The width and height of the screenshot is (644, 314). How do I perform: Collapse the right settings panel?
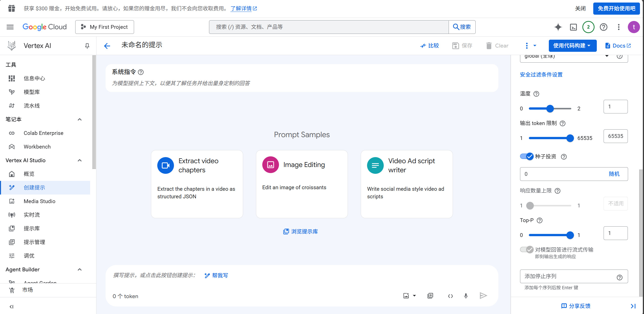(x=633, y=306)
